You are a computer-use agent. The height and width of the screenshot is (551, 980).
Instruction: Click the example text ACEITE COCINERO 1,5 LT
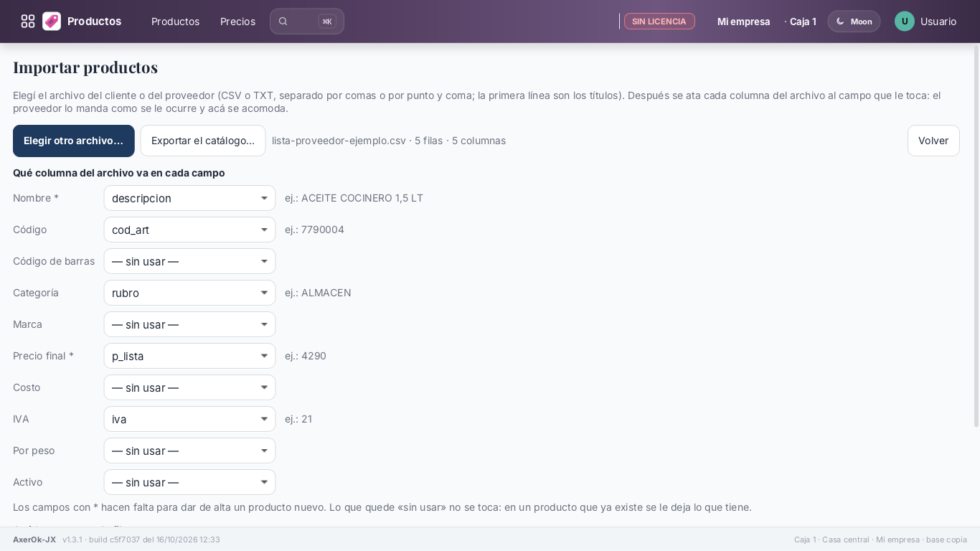pos(362,198)
